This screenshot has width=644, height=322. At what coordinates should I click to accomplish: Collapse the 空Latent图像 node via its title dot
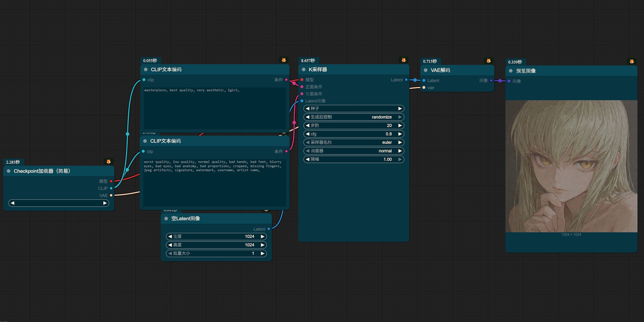tap(166, 219)
